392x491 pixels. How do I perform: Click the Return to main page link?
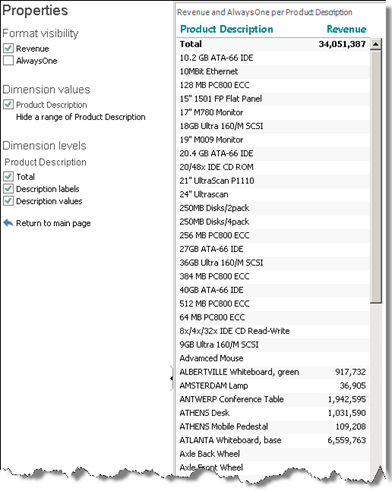pyautogui.click(x=53, y=223)
